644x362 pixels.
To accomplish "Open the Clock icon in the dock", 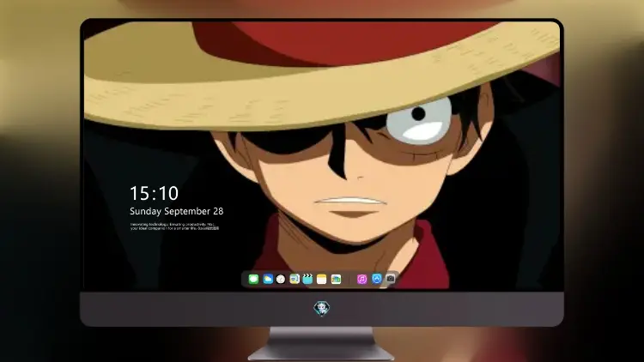I will (x=281, y=279).
